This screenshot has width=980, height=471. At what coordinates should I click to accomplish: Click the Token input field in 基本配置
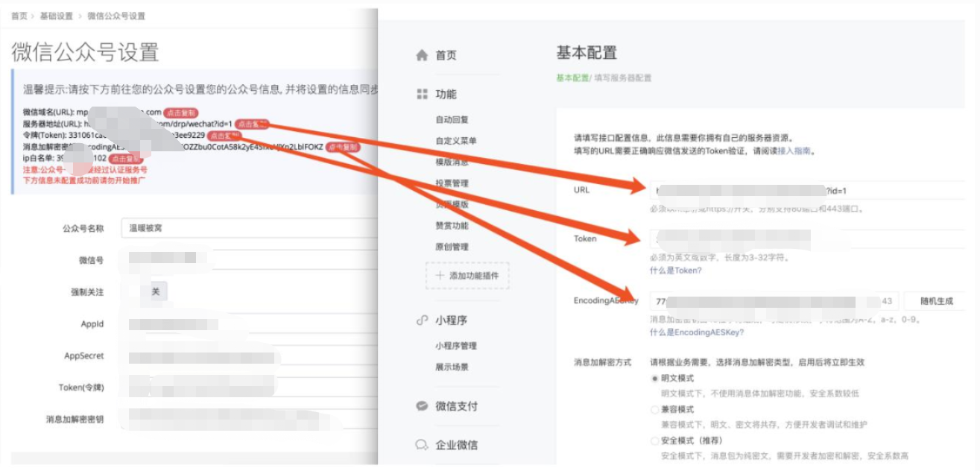[x=807, y=238]
